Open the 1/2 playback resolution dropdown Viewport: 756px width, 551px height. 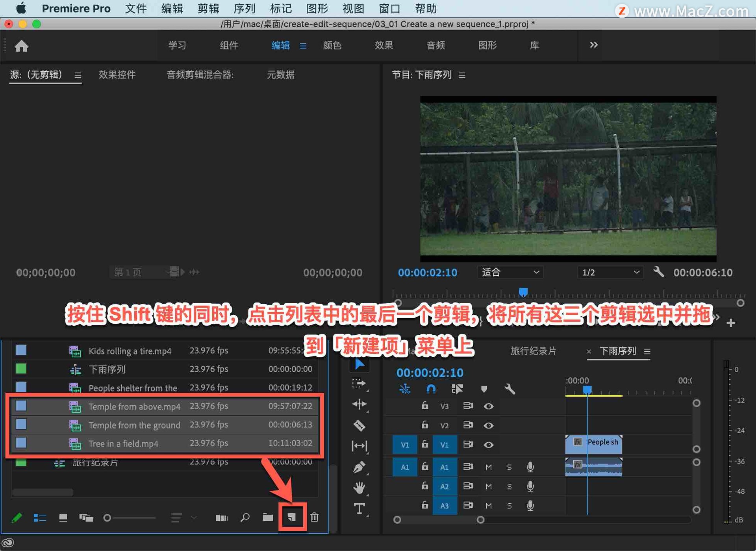610,272
